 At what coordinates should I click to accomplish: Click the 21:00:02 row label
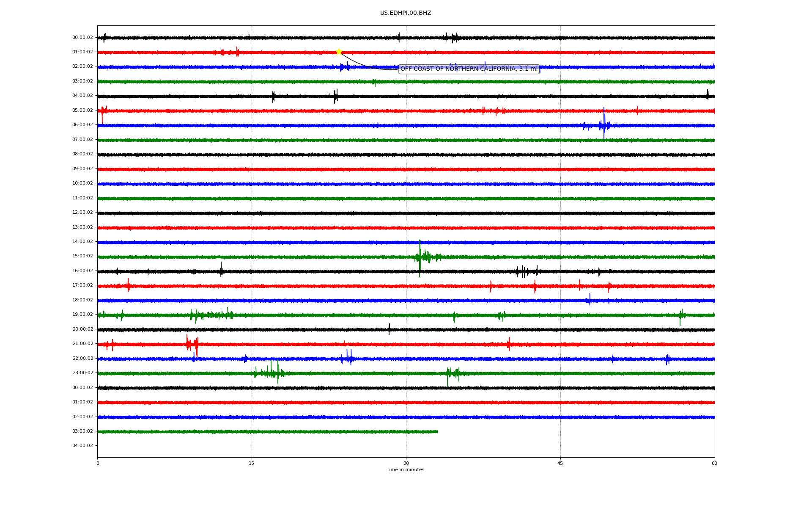82,344
